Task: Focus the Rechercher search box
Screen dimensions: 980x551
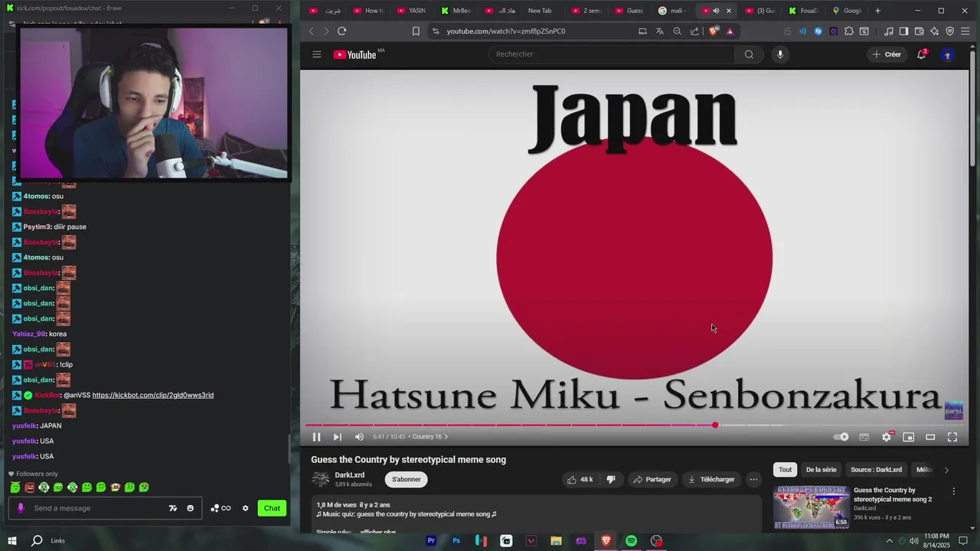Action: pyautogui.click(x=611, y=54)
